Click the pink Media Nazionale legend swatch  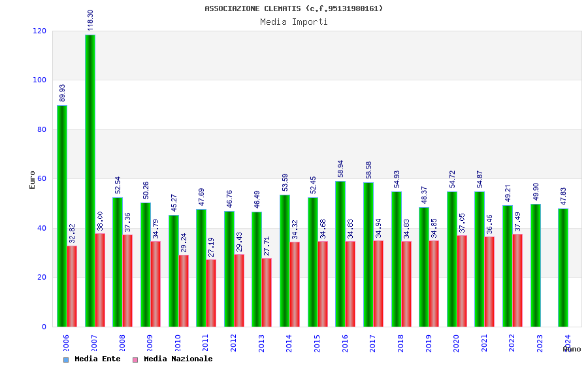point(135,360)
